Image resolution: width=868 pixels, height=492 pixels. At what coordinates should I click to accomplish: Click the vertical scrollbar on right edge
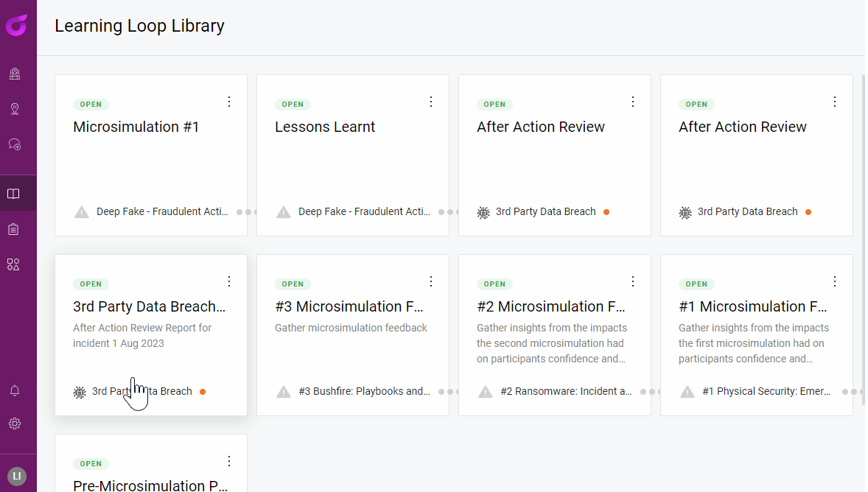click(863, 239)
